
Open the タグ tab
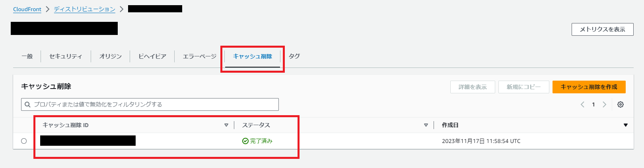tap(294, 56)
